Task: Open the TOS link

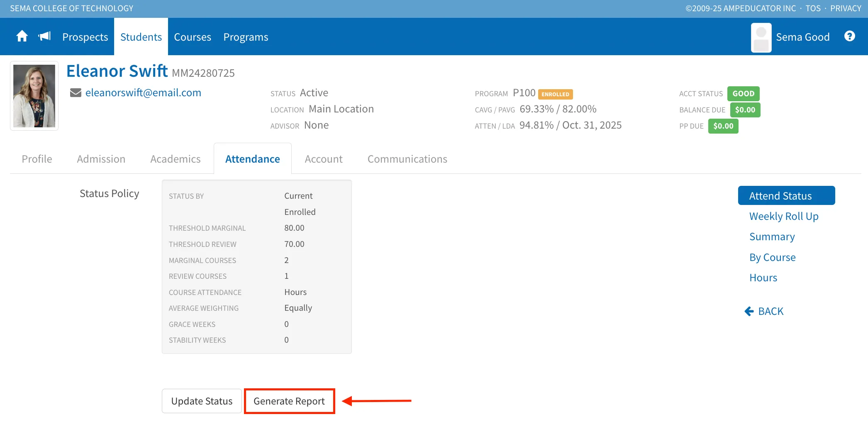Action: pyautogui.click(x=813, y=8)
